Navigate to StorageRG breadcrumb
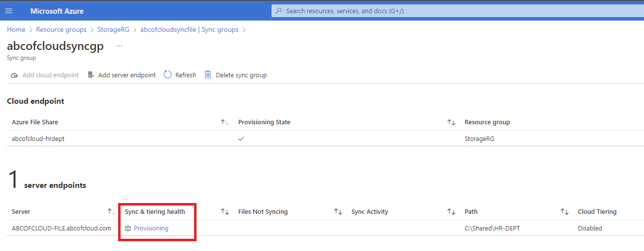Image resolution: width=644 pixels, height=251 pixels. (x=113, y=30)
